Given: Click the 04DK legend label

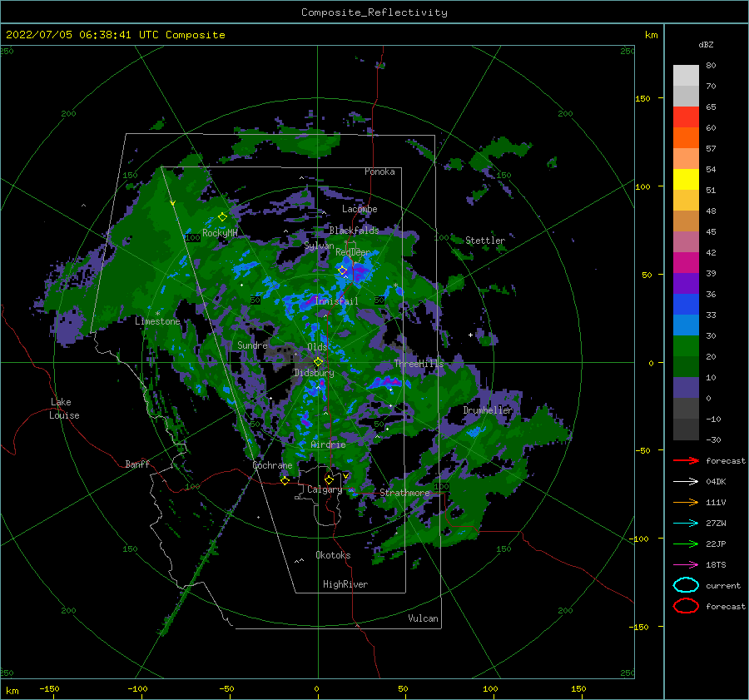Looking at the screenshot, I should [716, 482].
